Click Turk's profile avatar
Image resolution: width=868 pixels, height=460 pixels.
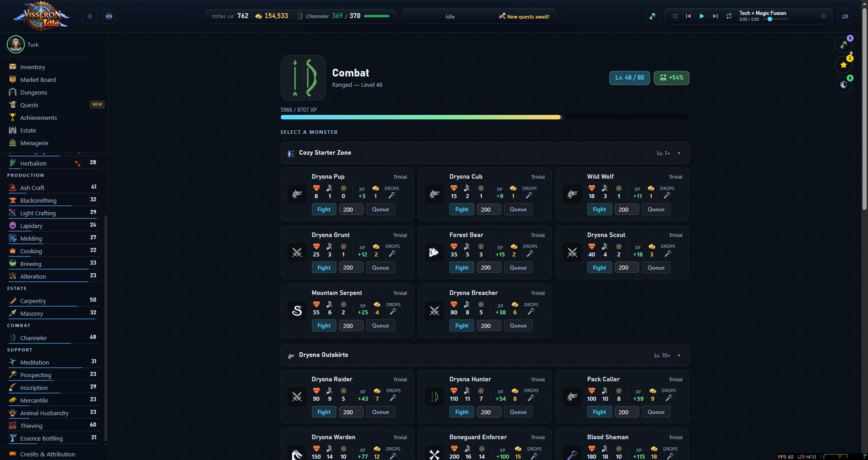point(16,44)
